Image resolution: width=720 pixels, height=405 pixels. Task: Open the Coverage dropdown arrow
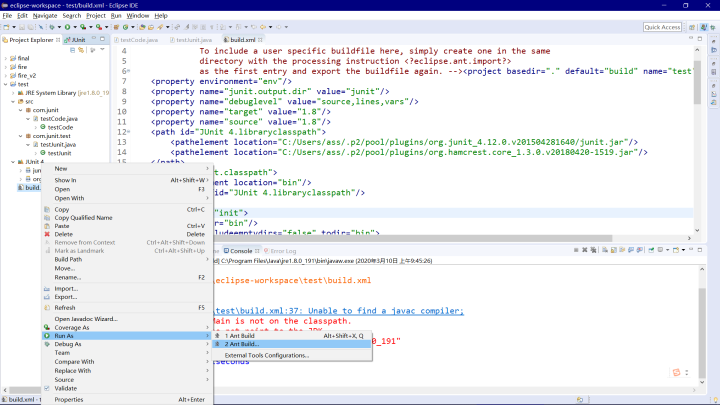point(90,27)
